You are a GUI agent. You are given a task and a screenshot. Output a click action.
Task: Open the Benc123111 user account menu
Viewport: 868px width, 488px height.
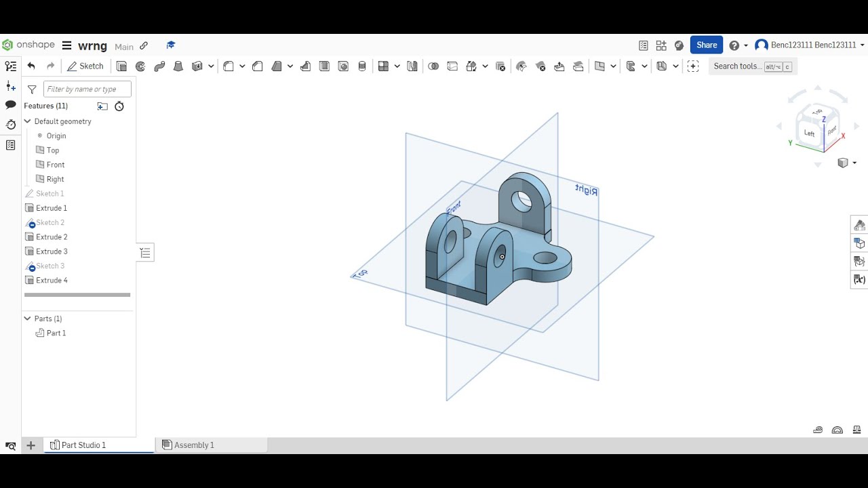coord(810,45)
